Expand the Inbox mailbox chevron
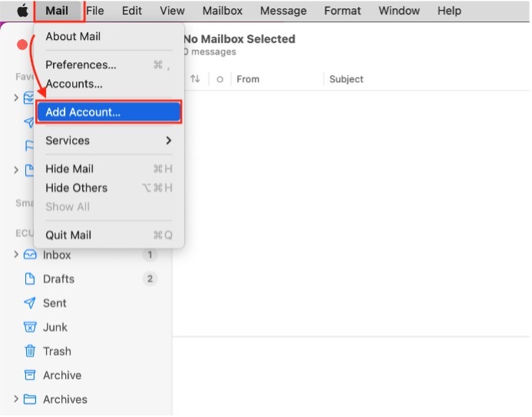The width and height of the screenshot is (532, 417). coord(16,255)
